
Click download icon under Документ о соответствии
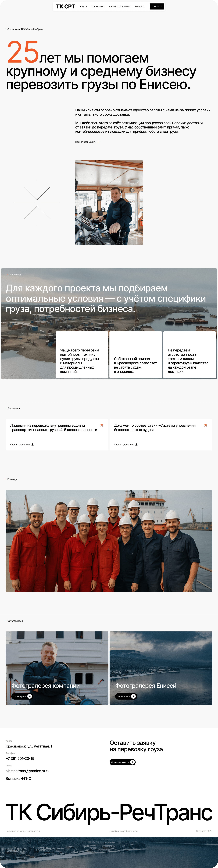pyautogui.click(x=136, y=444)
